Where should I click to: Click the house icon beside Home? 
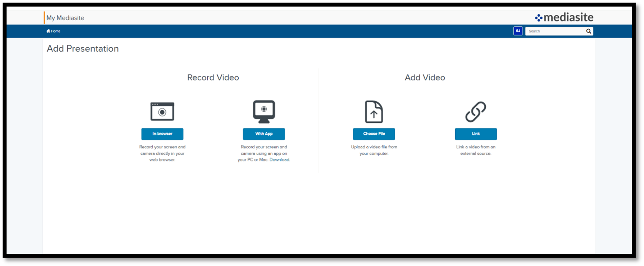(49, 31)
